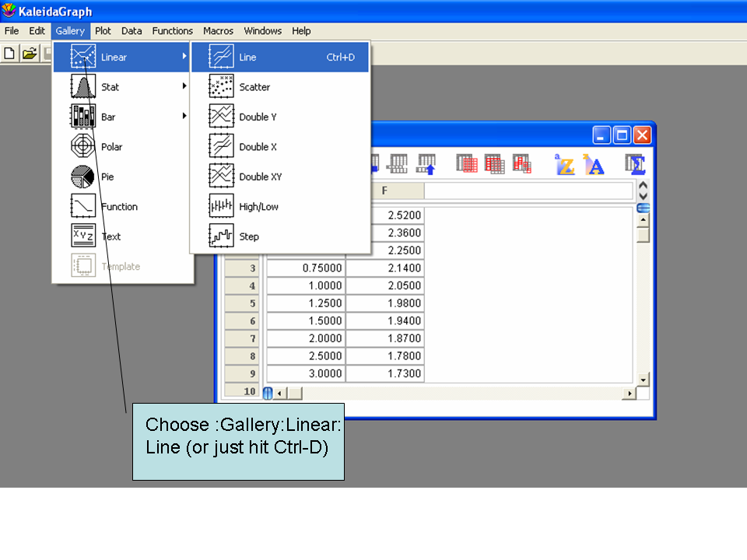Open the Macros menu
The height and width of the screenshot is (560, 747).
pos(218,31)
